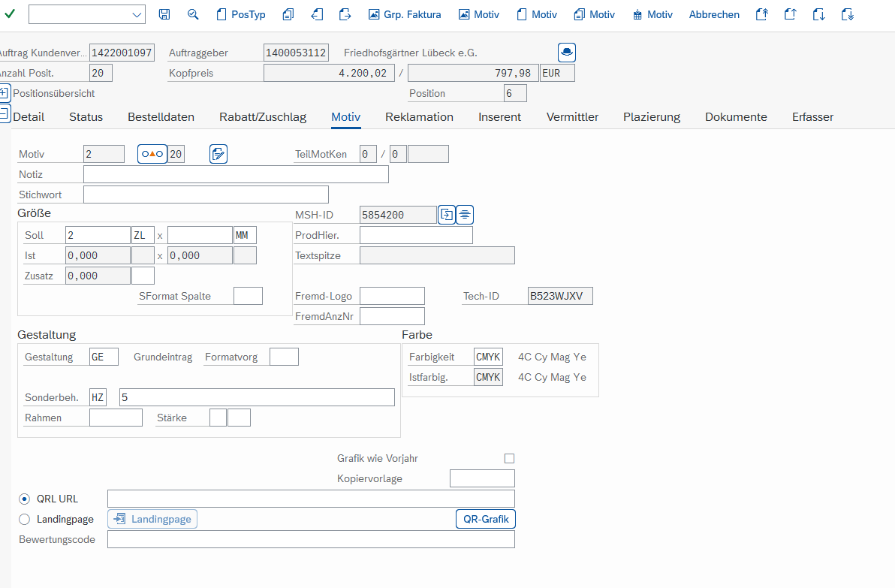Screen dimensions: 895x588
Task: Click the first icon button next to MSH-ID
Action: coord(447,215)
